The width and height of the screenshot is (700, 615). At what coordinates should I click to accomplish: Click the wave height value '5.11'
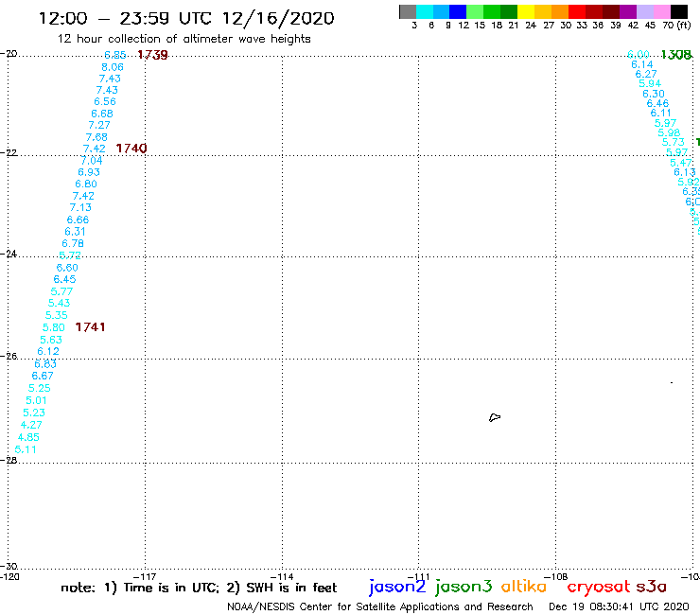point(26,449)
